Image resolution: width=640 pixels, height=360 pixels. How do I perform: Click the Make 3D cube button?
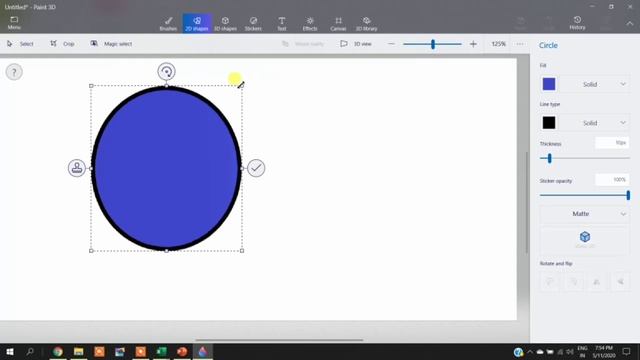tap(584, 240)
